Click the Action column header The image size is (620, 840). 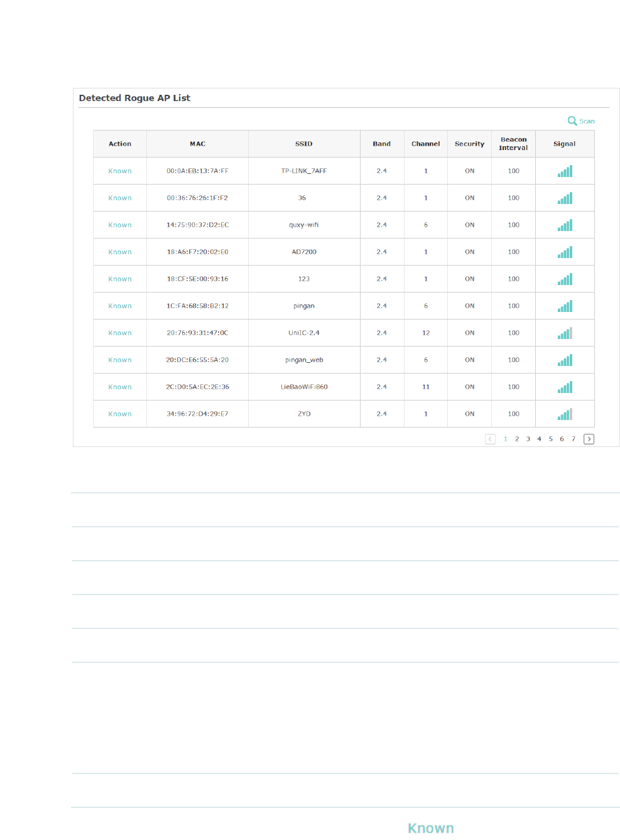[120, 144]
